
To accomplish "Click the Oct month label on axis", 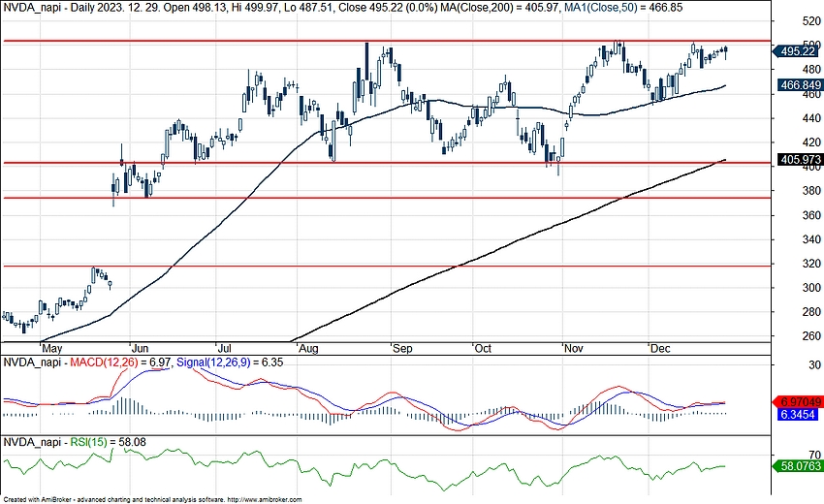I will tap(483, 348).
